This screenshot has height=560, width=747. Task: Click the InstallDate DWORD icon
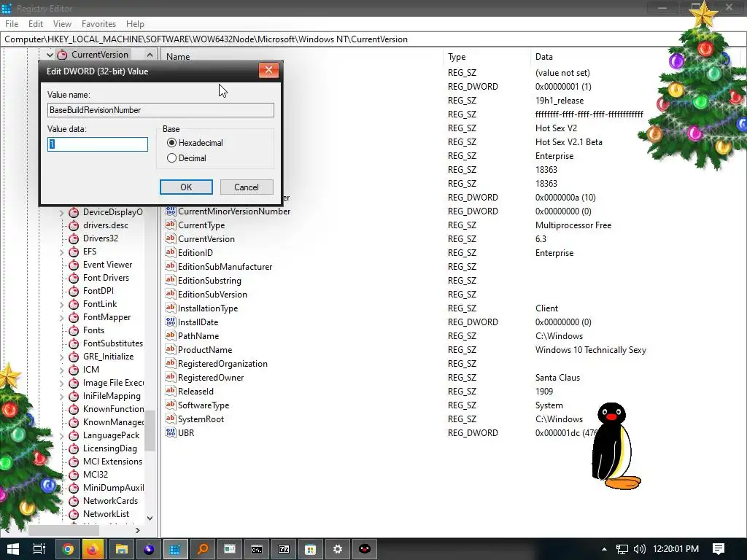coord(171,322)
